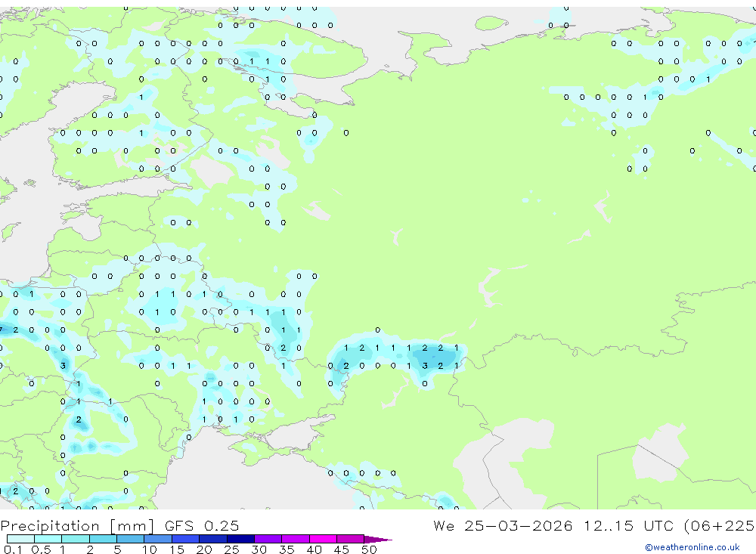This screenshot has width=756, height=554.
Task: Select the 1–2 mm legend color box
Action: [75, 539]
